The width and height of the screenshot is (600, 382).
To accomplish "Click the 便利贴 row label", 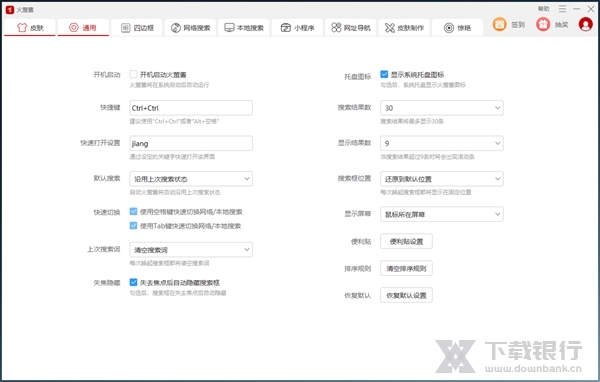I will pyautogui.click(x=361, y=242).
